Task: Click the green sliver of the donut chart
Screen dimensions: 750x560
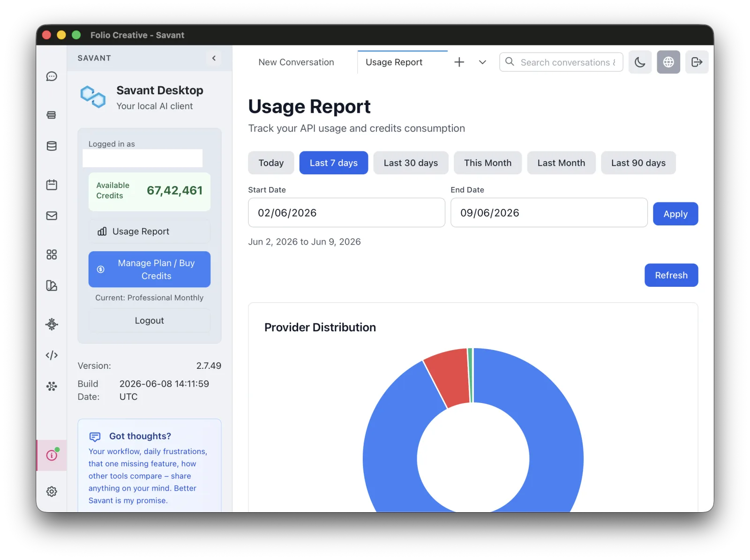Action: click(x=470, y=375)
